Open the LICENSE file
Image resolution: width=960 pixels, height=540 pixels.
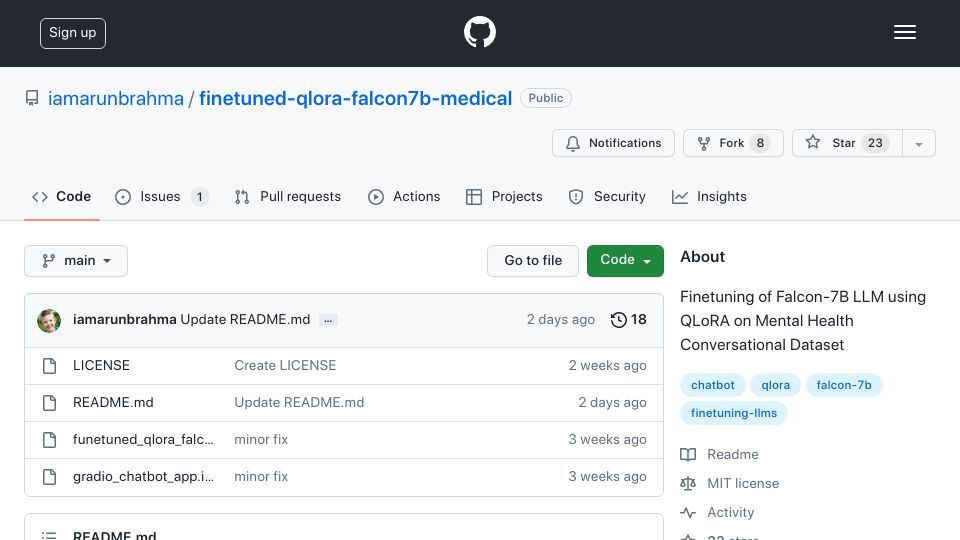pyautogui.click(x=101, y=366)
